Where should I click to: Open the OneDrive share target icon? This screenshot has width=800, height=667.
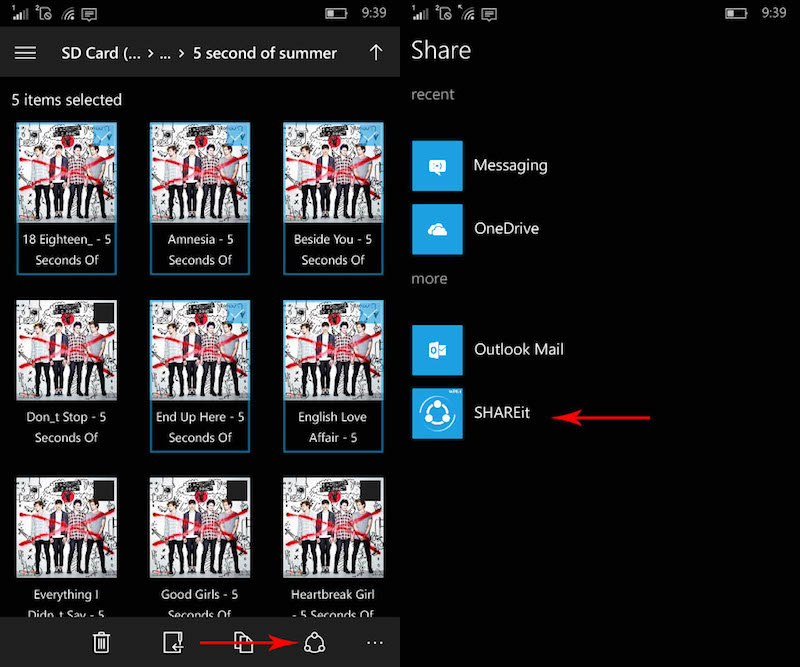point(437,229)
